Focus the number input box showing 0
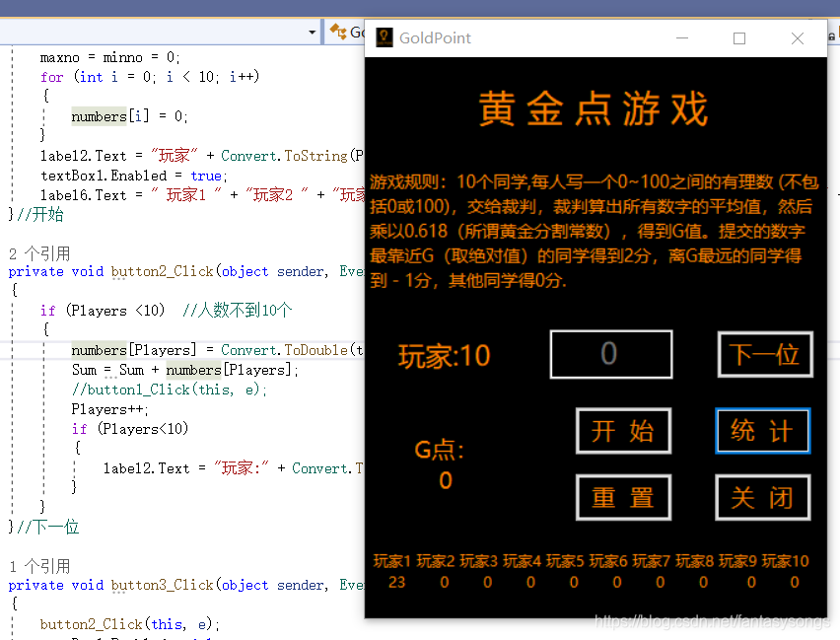840x640 pixels. point(610,354)
